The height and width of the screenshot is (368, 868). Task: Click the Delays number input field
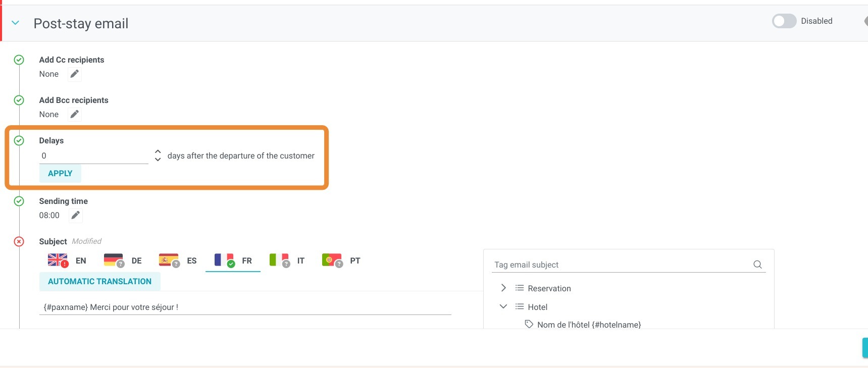[x=94, y=156]
